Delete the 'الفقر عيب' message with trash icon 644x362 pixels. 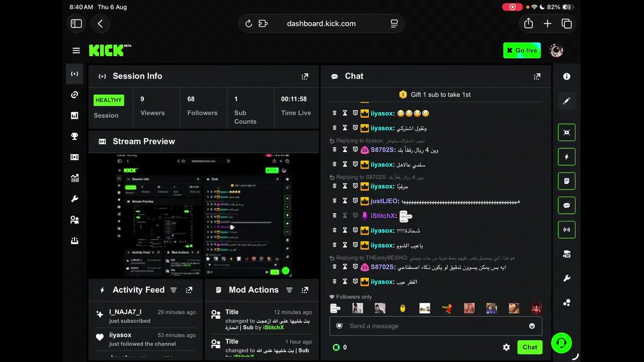[335, 282]
